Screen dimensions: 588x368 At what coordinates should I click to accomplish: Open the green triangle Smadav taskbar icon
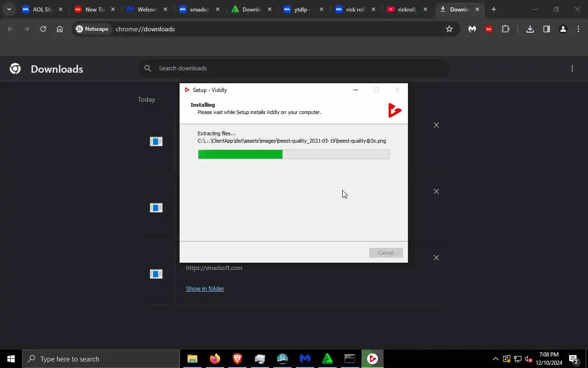coord(328,359)
